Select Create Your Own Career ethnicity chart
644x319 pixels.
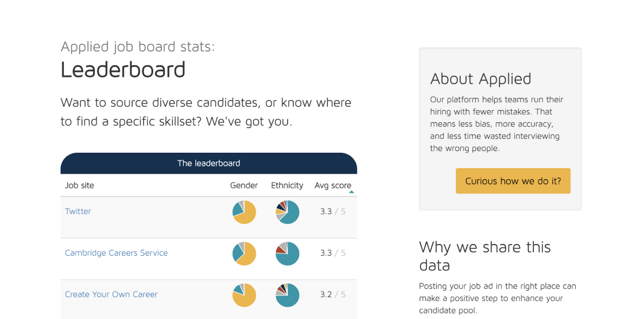coord(287,295)
